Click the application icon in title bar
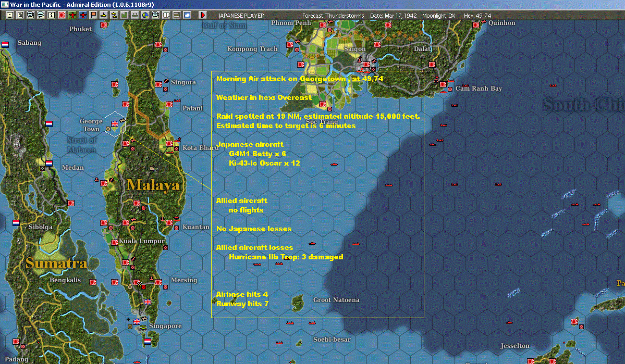625x364 pixels. 4,4
